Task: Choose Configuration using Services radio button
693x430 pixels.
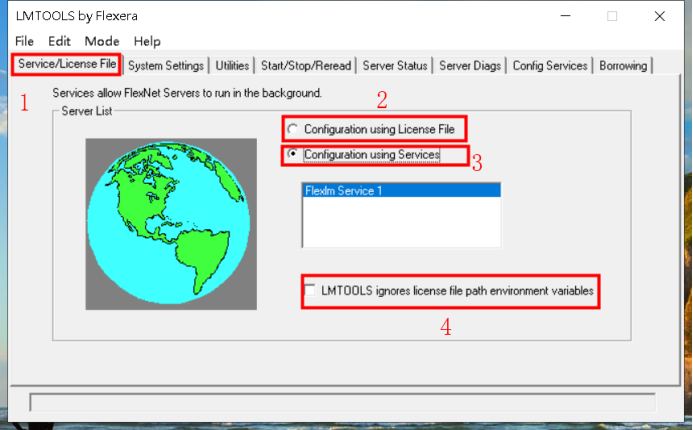Action: 292,155
